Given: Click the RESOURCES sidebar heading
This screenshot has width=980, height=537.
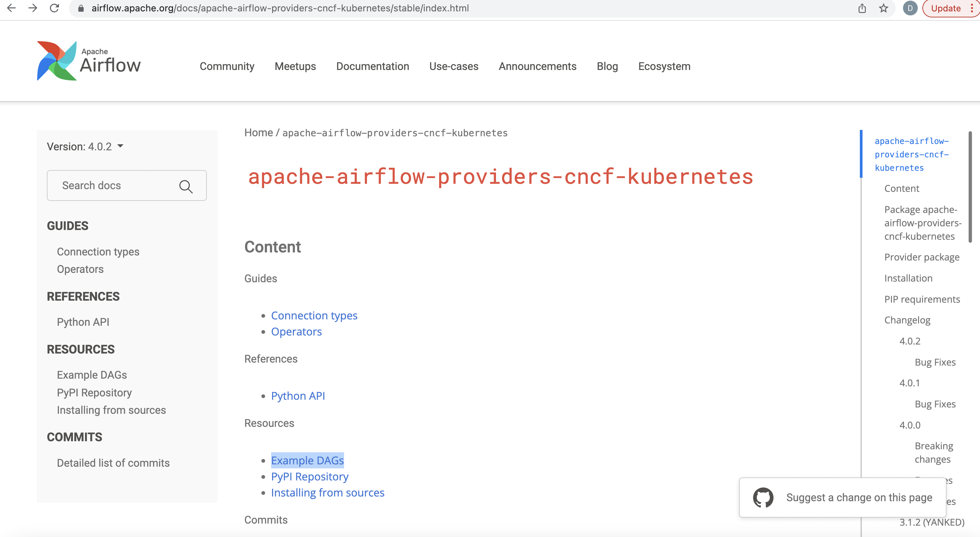Looking at the screenshot, I should [x=81, y=349].
